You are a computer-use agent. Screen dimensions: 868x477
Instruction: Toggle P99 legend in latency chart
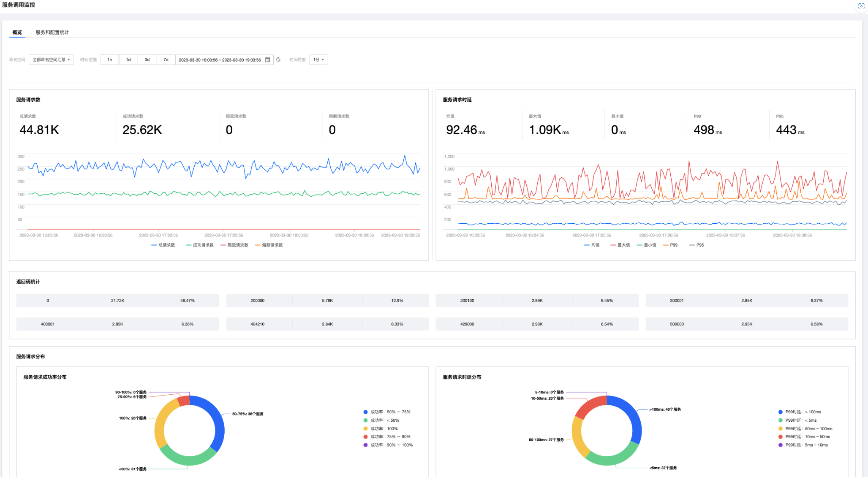click(x=670, y=245)
